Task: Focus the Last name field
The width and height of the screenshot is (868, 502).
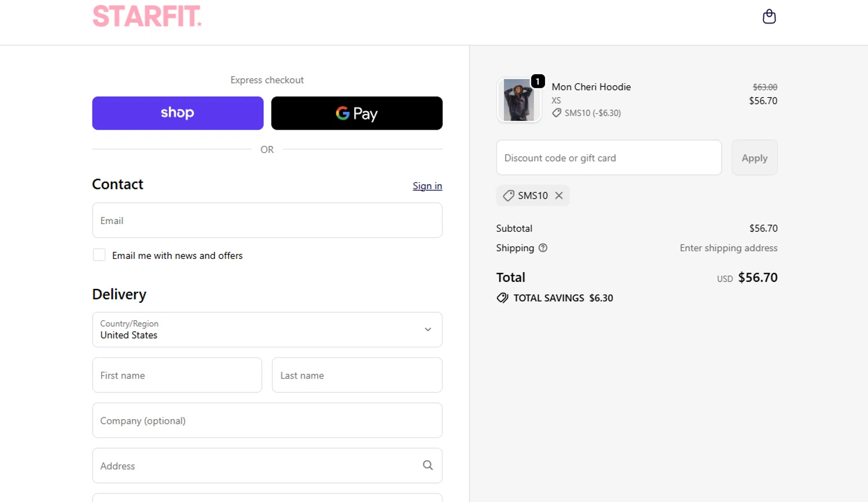Action: pos(357,375)
